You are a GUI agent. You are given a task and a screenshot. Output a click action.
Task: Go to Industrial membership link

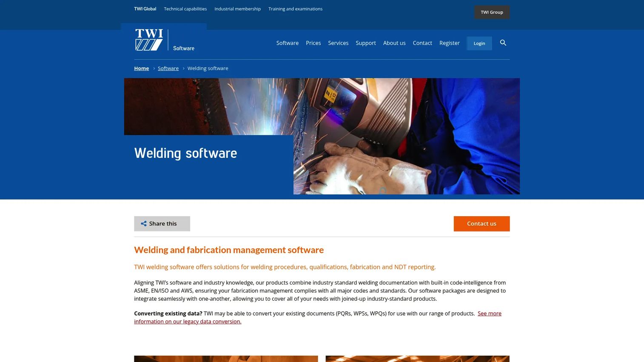237,9
